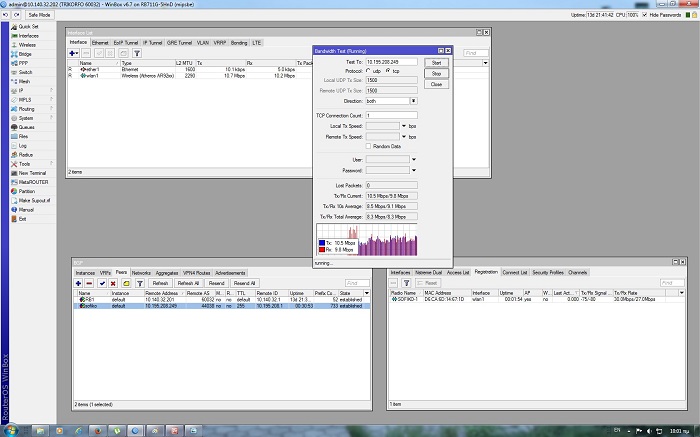Click the filter icon in Interface List
This screenshot has height=437, width=700.
click(137, 52)
